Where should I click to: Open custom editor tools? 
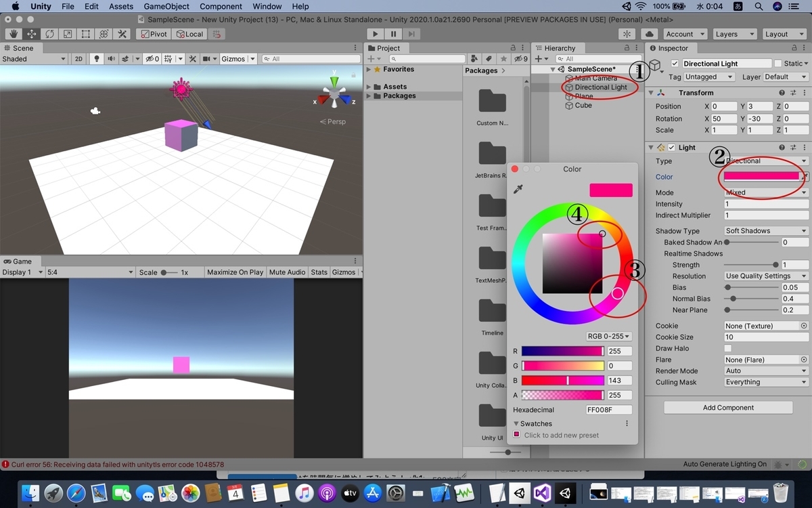(x=122, y=34)
